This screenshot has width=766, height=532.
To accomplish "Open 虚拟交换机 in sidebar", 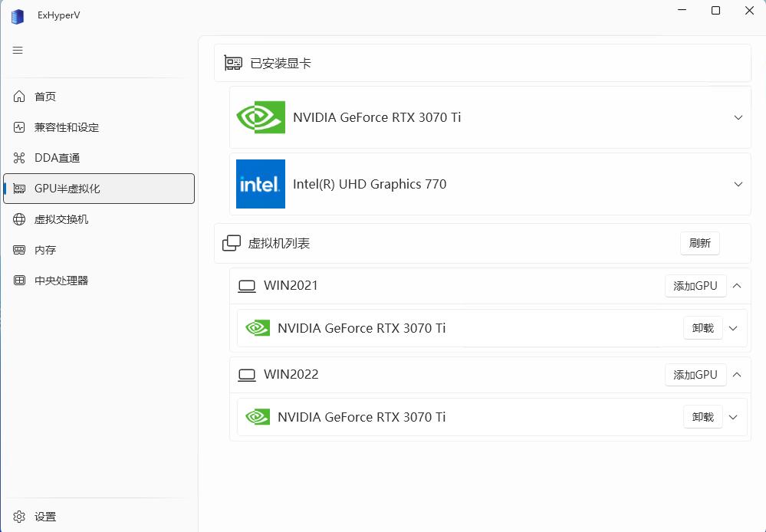I will pos(61,219).
